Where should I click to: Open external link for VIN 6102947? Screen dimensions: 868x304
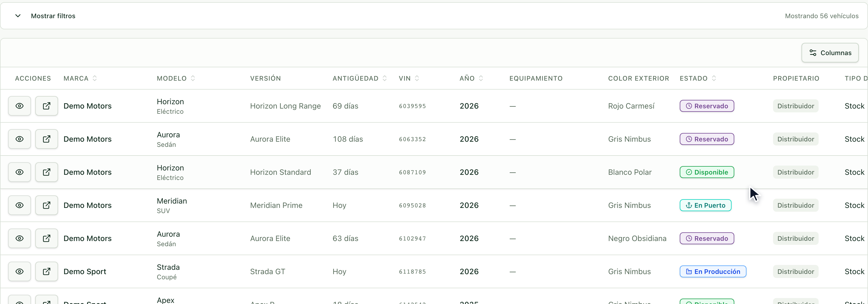click(x=46, y=238)
